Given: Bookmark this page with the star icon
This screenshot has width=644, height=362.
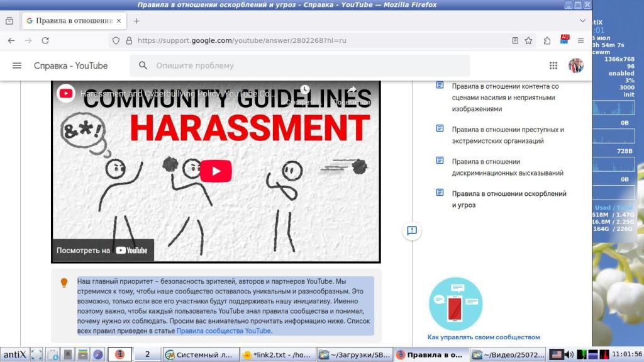Looking at the screenshot, I should point(529,40).
